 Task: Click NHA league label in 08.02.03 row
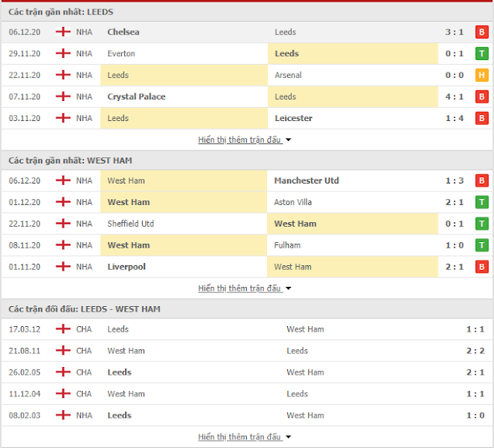point(84,416)
